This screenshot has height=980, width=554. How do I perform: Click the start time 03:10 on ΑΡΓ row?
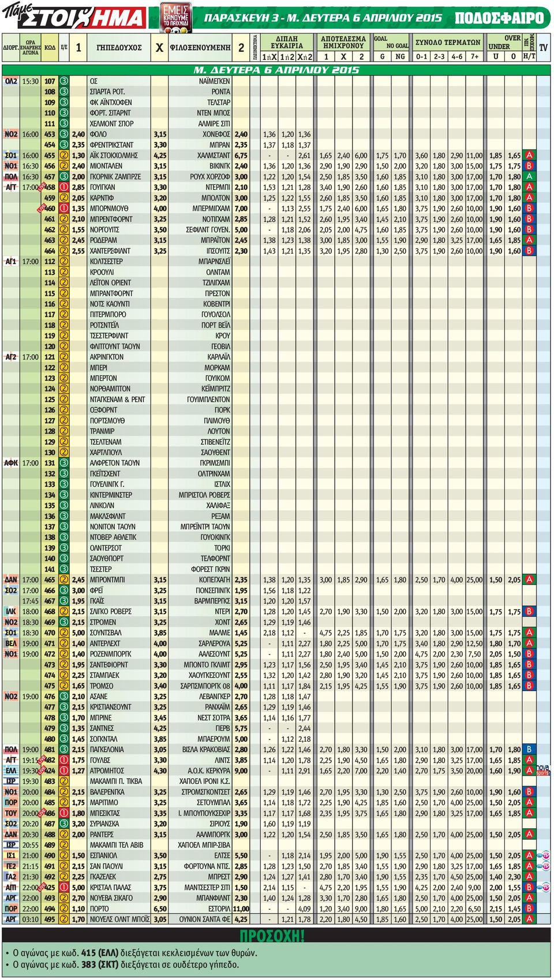coord(31,919)
